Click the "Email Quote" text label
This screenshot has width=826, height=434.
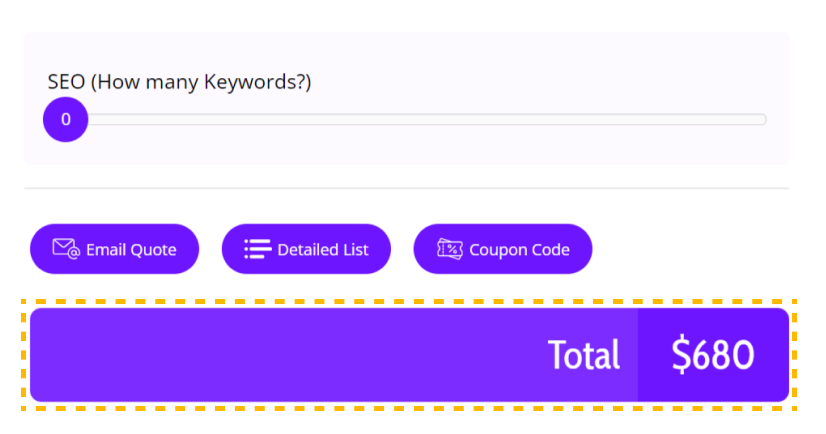pyautogui.click(x=131, y=250)
